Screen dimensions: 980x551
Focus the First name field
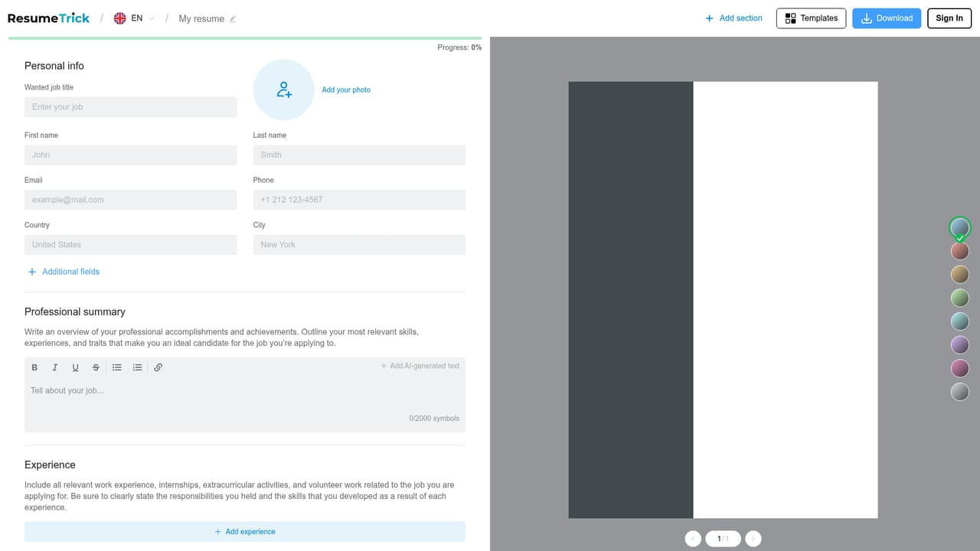pyautogui.click(x=131, y=155)
